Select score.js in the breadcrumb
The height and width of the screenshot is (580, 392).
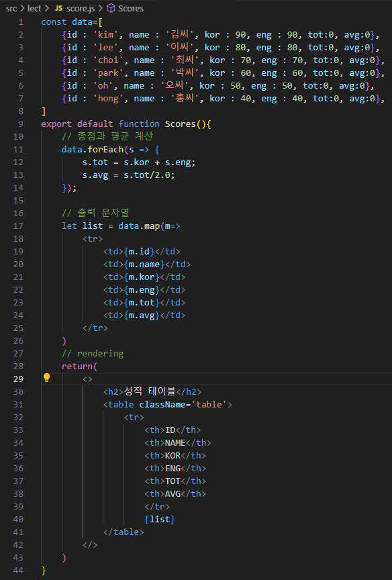click(81, 8)
